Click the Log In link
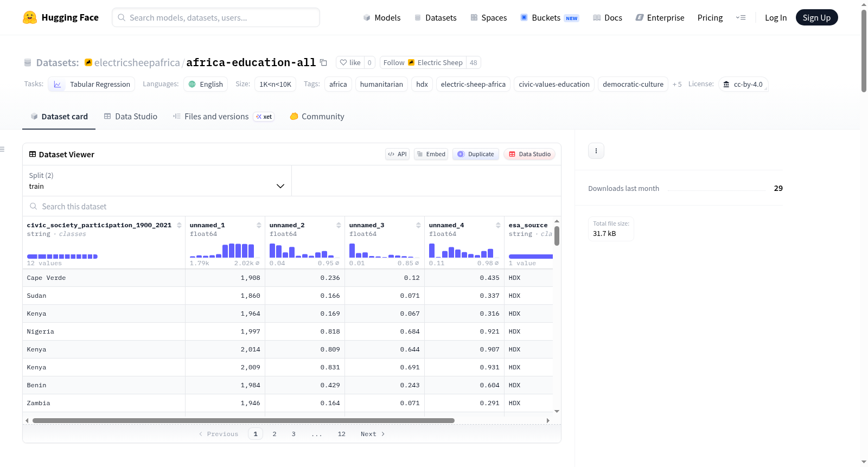 (x=776, y=17)
